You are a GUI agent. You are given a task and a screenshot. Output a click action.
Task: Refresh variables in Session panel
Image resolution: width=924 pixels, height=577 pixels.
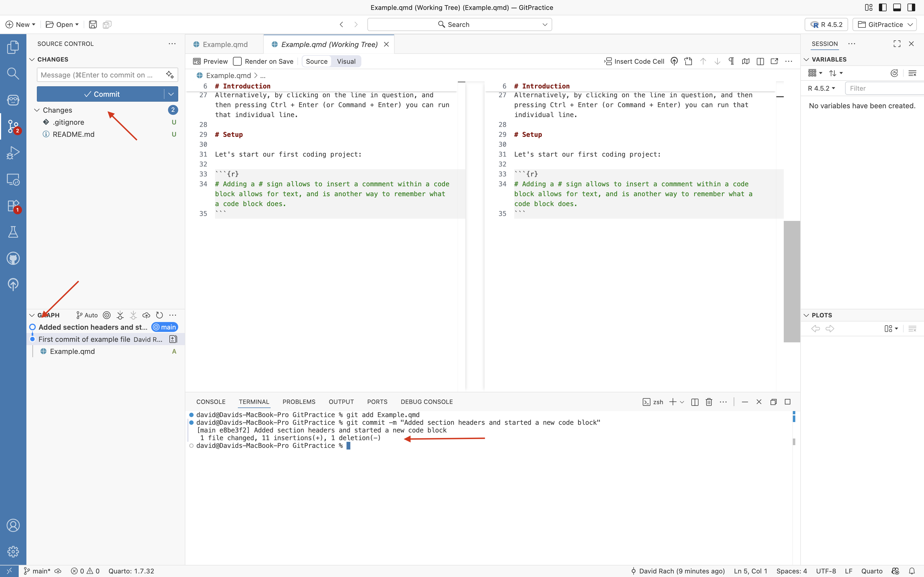coord(894,73)
